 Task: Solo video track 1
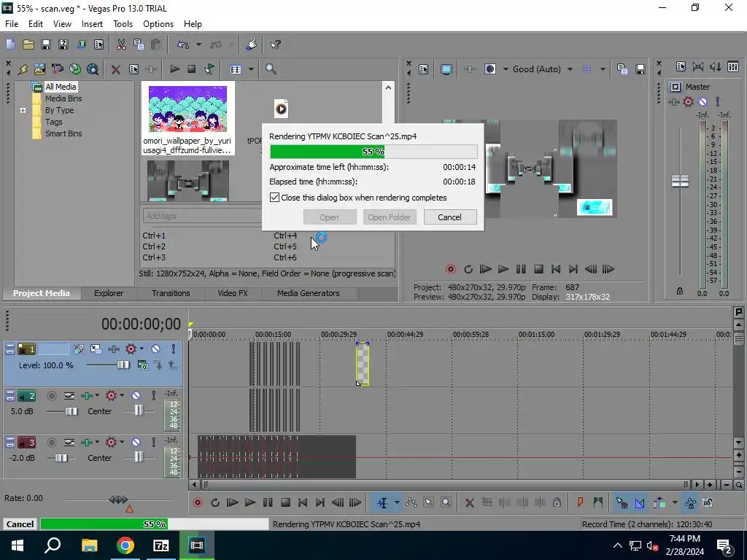pos(173,349)
